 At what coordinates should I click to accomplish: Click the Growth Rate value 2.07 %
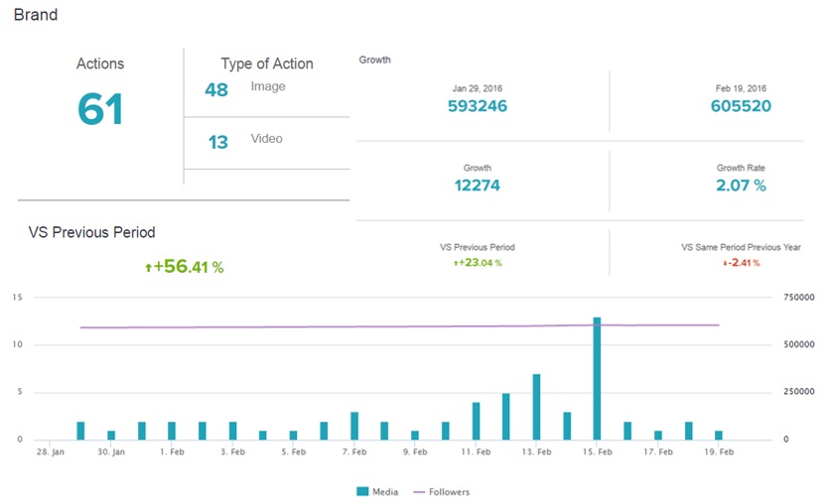point(741,186)
